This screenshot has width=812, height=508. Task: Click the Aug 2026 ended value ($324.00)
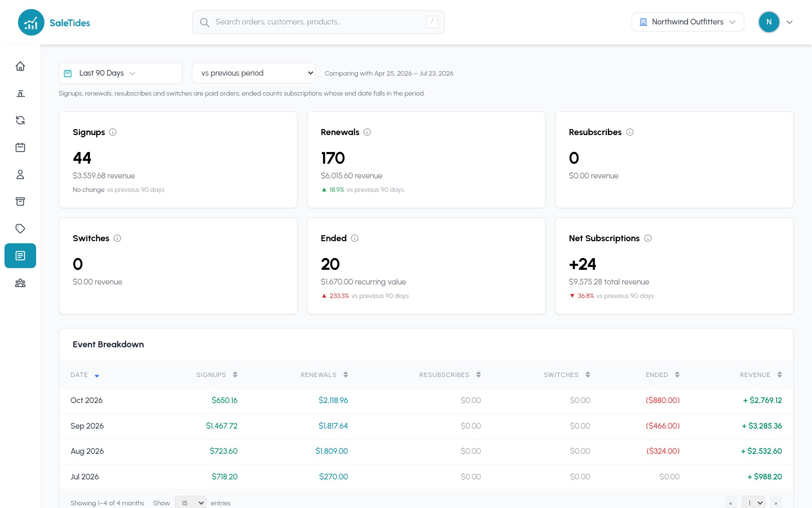tap(663, 451)
